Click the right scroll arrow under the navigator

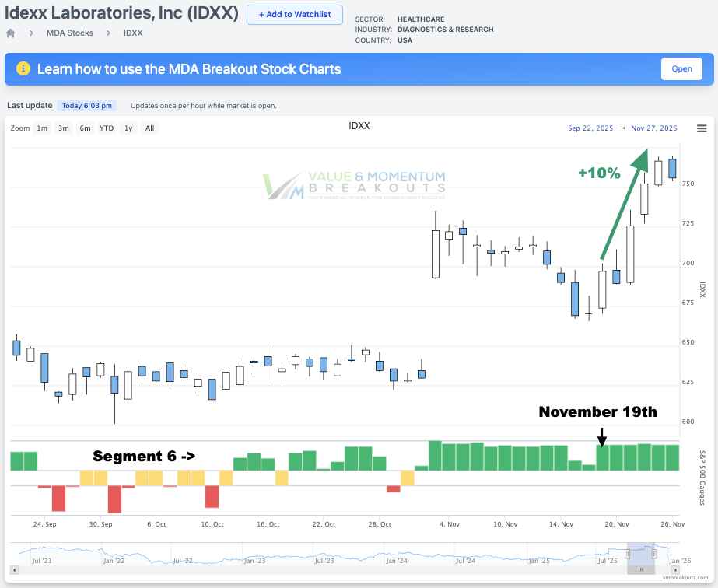click(675, 570)
